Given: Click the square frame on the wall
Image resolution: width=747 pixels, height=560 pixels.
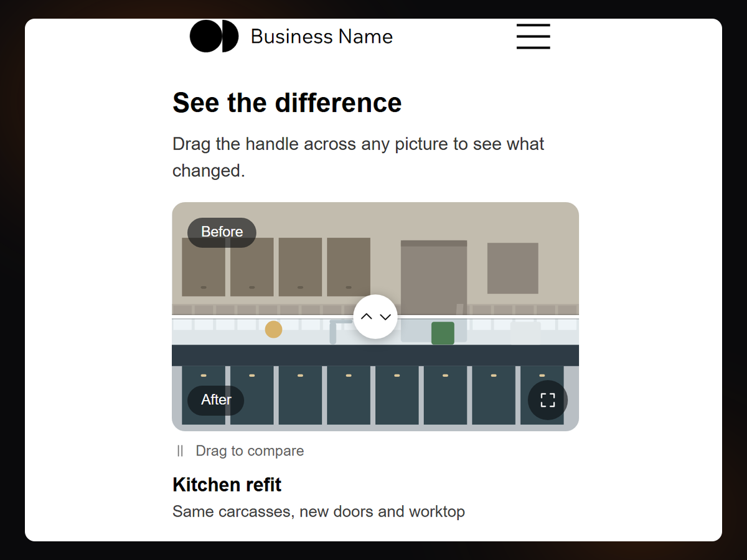Looking at the screenshot, I should coord(513,268).
